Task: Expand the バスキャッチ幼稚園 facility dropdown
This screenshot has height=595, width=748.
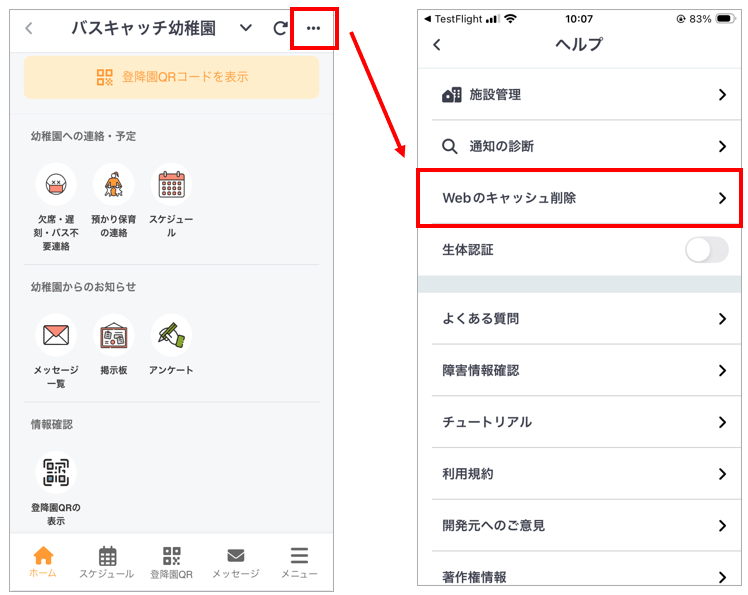Action: pyautogui.click(x=246, y=28)
